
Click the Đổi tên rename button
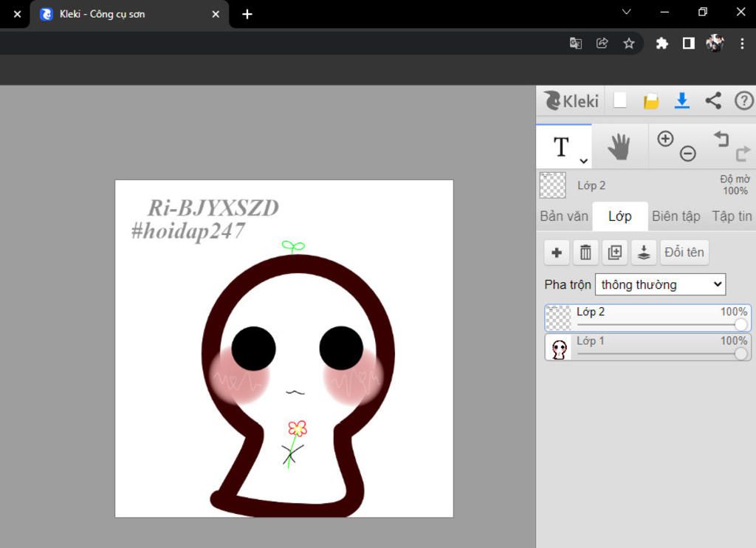pyautogui.click(x=684, y=253)
